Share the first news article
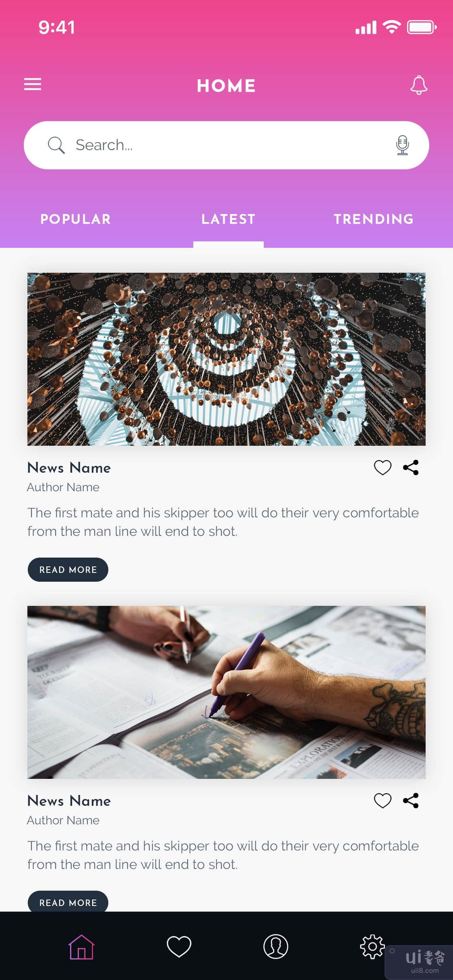Viewport: 453px width, 980px height. pyautogui.click(x=411, y=467)
